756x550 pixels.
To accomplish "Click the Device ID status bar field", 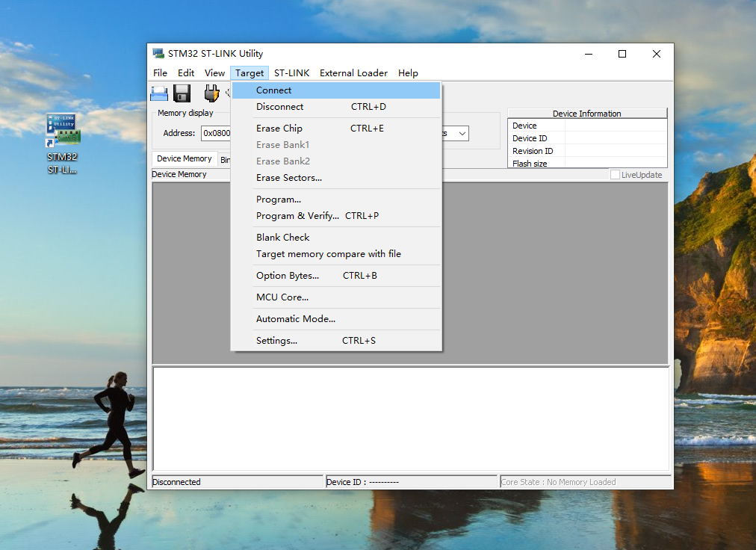I will click(x=412, y=482).
